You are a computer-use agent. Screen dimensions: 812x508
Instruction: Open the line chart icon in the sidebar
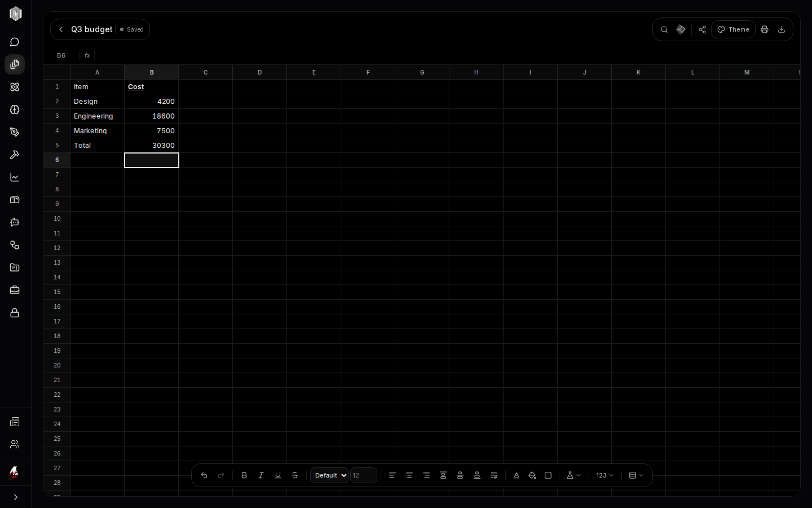pyautogui.click(x=15, y=178)
